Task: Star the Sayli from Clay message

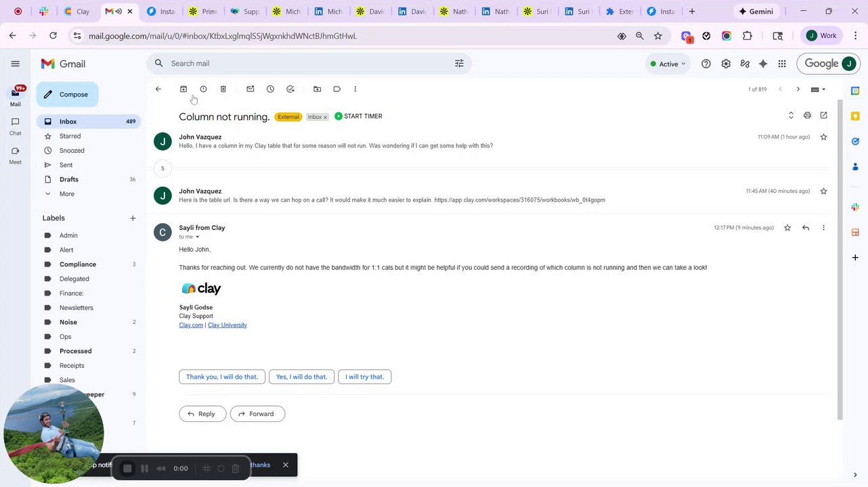Action: click(787, 228)
